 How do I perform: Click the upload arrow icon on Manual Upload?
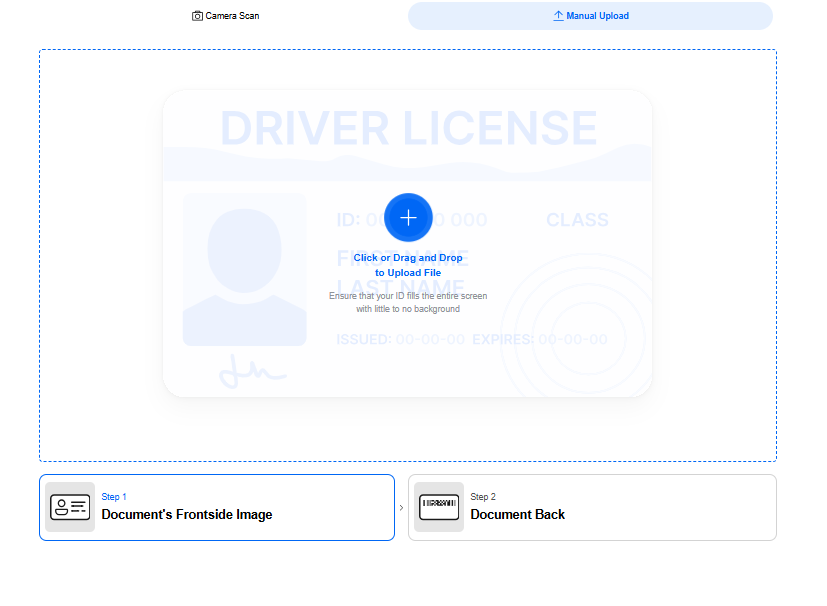pos(558,16)
